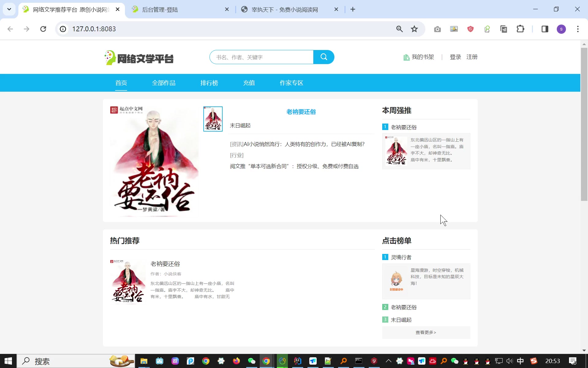The height and width of the screenshot is (368, 588).
Task: Open the AI小说悄然流行 news article
Action: pos(304,144)
